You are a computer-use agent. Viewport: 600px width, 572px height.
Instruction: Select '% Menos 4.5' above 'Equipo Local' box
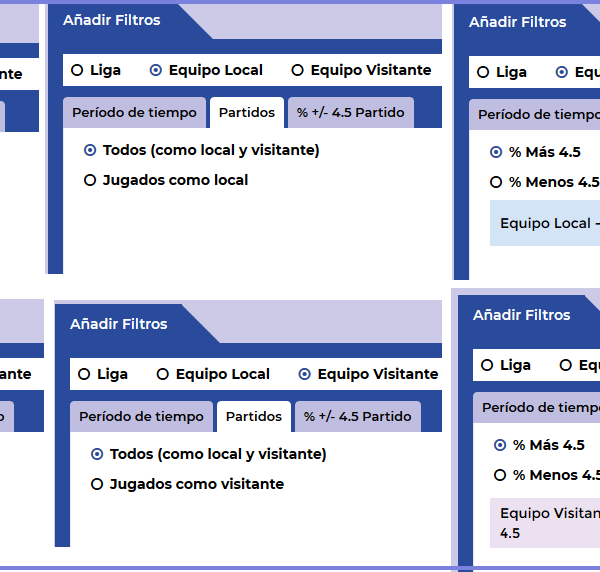click(x=496, y=183)
